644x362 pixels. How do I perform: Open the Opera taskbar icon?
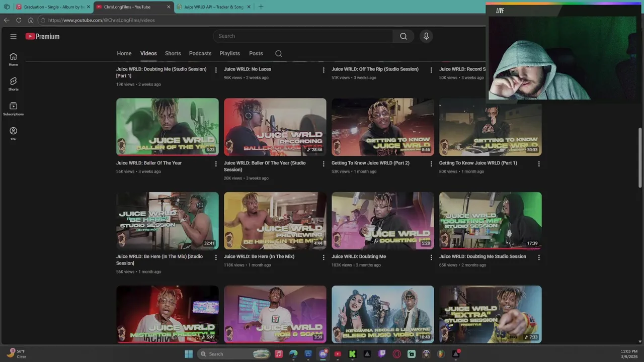coord(397,354)
